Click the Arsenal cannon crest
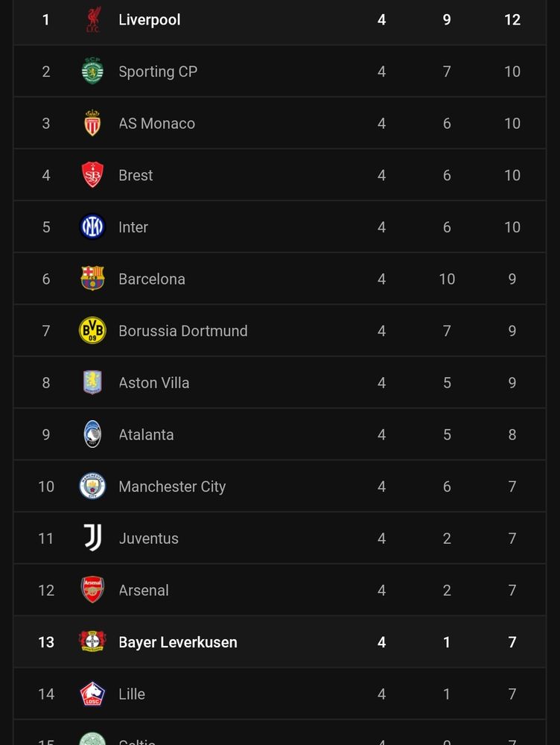The height and width of the screenshot is (745, 560). [92, 589]
